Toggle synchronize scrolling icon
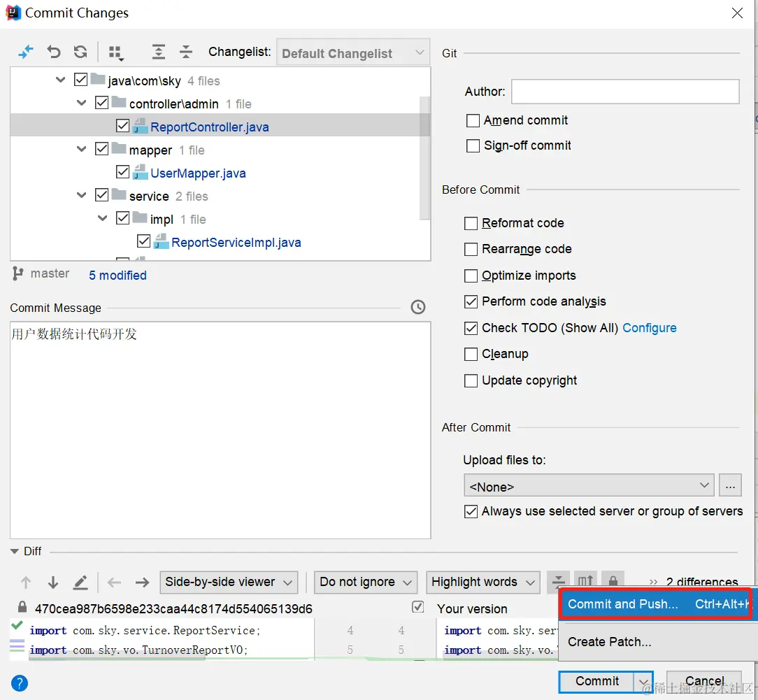758x700 pixels. [585, 581]
